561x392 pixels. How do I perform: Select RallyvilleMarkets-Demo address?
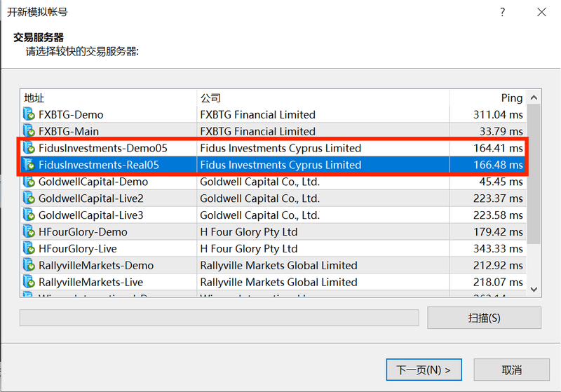coord(96,265)
